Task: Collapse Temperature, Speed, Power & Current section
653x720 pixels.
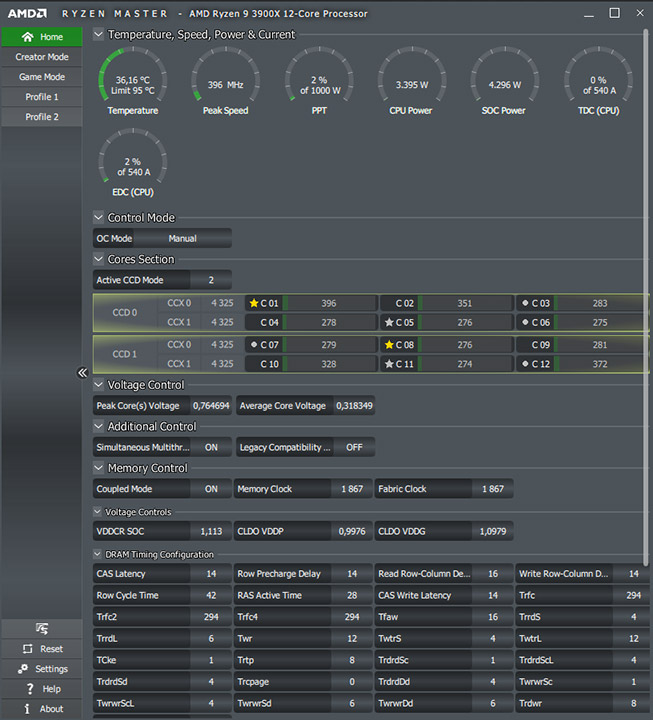Action: tap(98, 34)
